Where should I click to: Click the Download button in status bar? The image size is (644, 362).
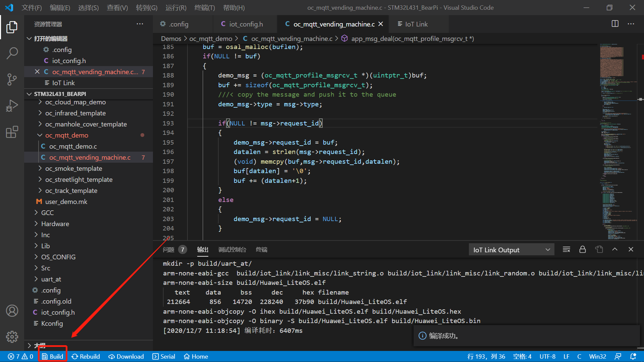click(x=126, y=357)
